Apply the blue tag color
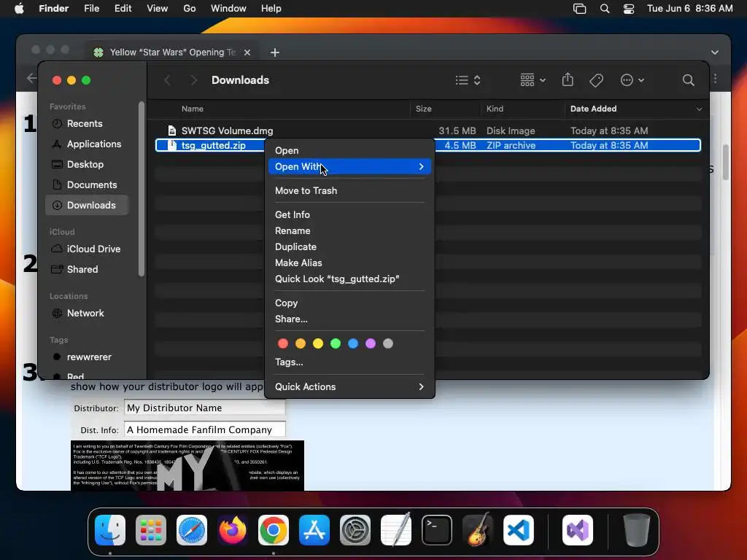747x560 pixels. [353, 344]
